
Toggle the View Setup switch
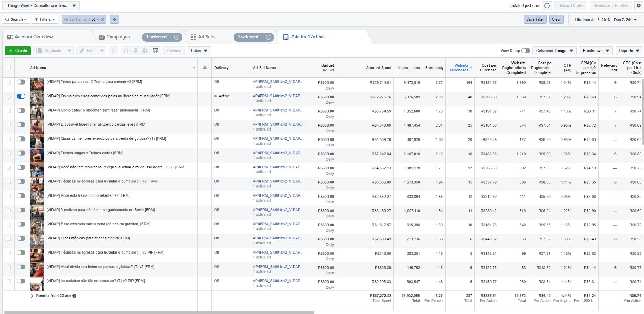point(525,51)
